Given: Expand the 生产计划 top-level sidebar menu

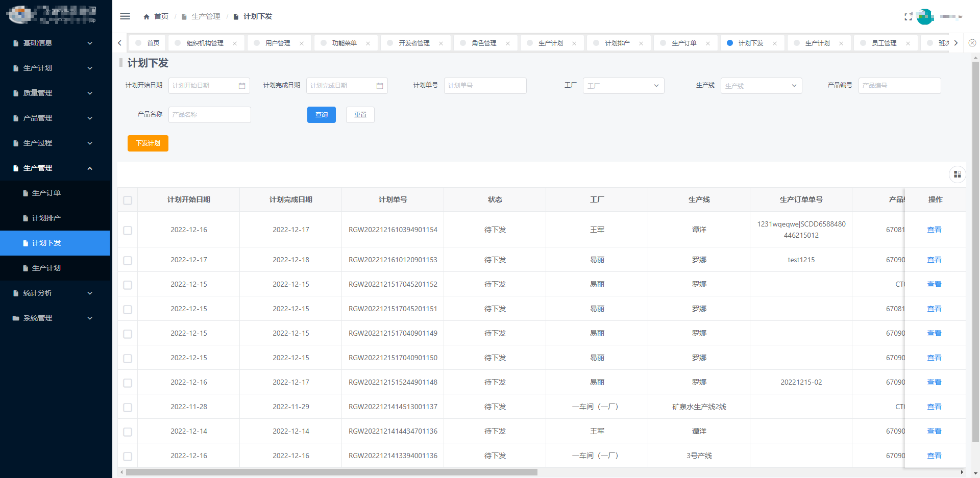Looking at the screenshot, I should pyautogui.click(x=55, y=68).
